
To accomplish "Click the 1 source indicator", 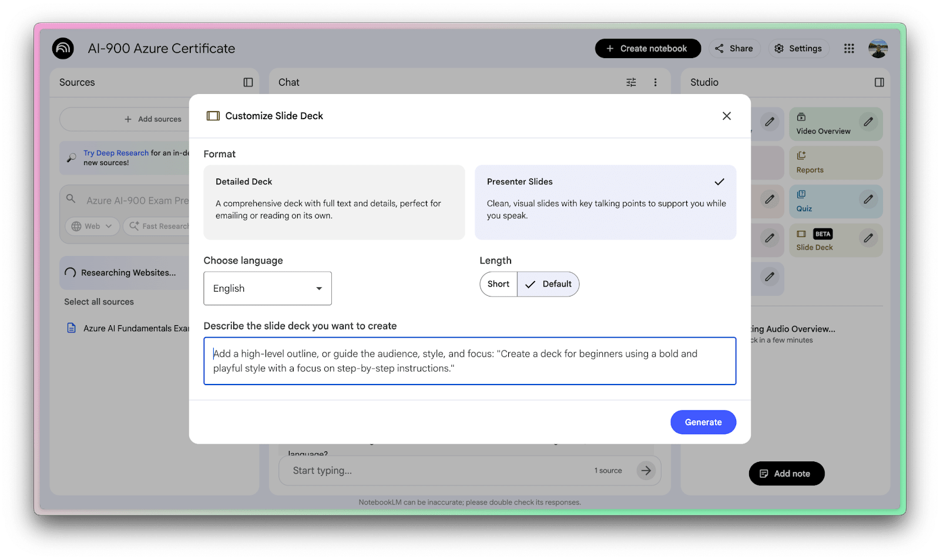I will pos(608,470).
